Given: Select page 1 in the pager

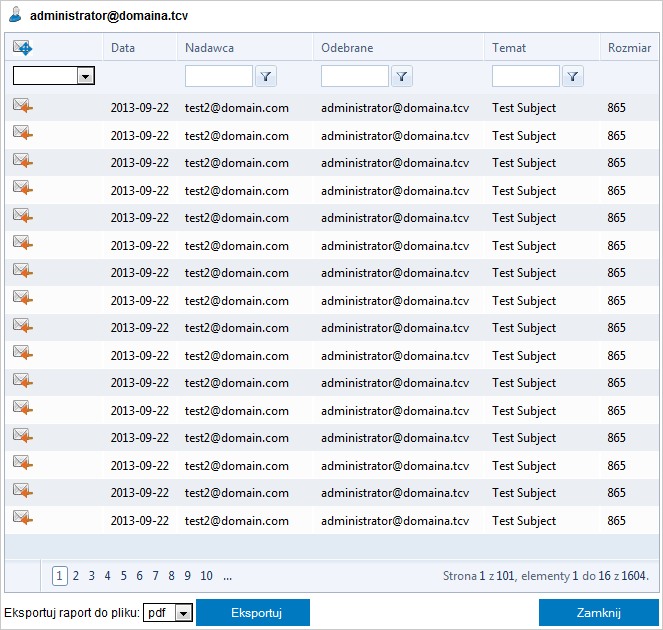Looking at the screenshot, I should pos(60,576).
